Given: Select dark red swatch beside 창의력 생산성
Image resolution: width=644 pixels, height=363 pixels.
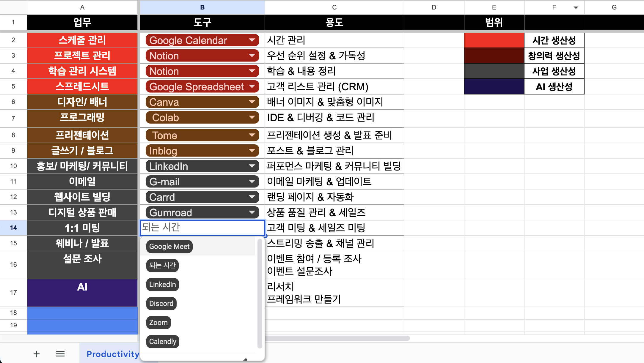Looking at the screenshot, I should click(494, 56).
